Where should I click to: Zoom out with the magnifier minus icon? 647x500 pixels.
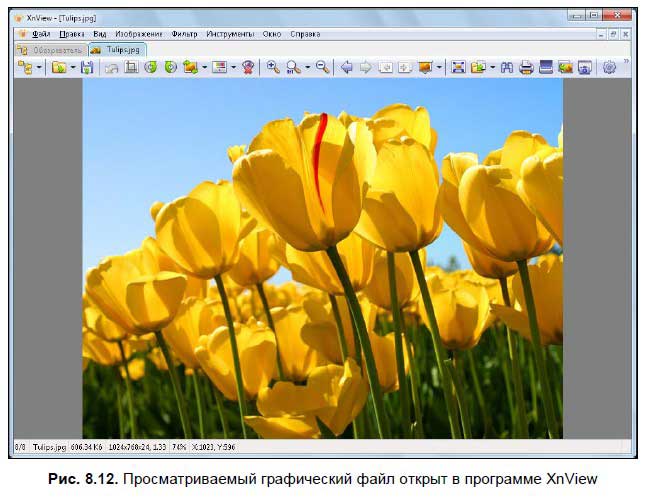(x=322, y=68)
